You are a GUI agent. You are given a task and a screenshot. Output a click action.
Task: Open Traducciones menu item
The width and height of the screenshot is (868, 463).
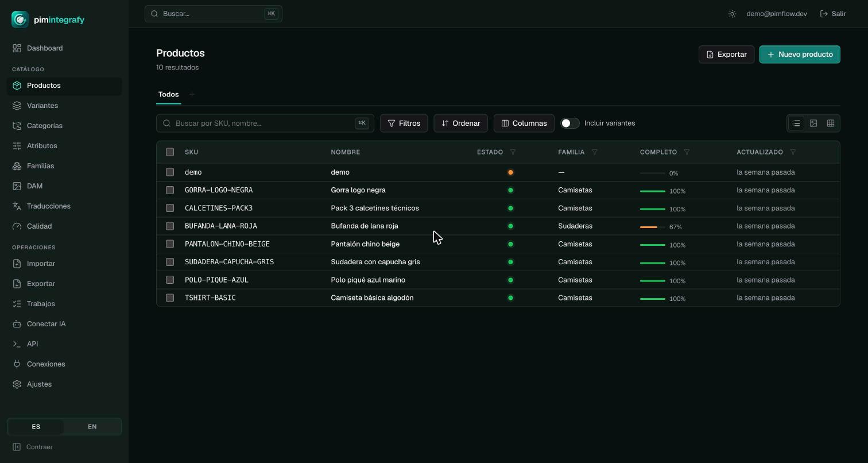(x=64, y=206)
